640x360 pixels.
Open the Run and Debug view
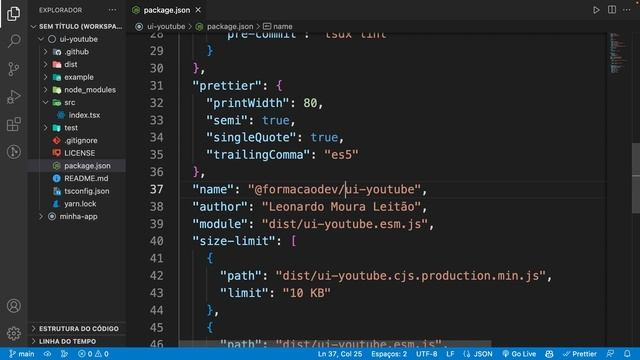point(13,97)
